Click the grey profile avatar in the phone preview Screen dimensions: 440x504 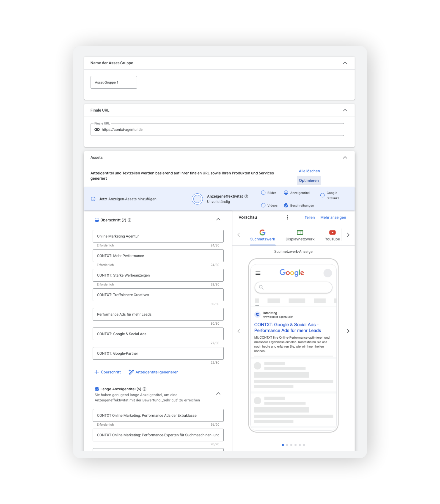click(x=327, y=273)
